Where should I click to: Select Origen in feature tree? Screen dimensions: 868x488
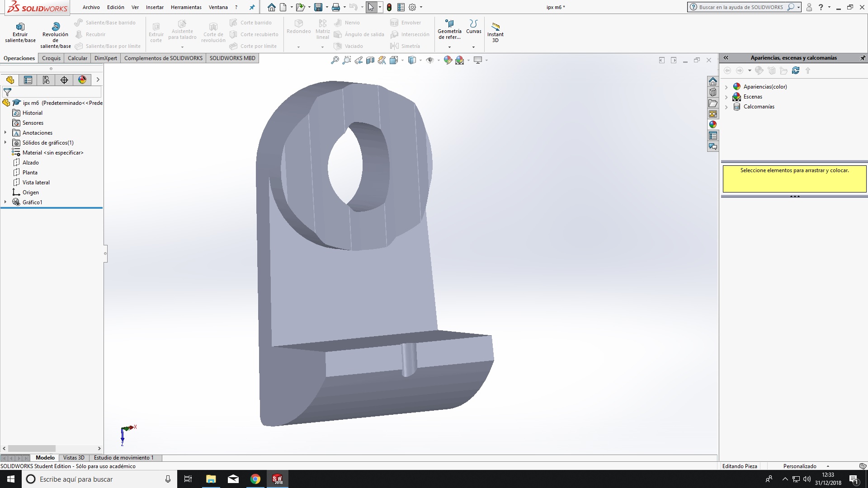pyautogui.click(x=30, y=192)
